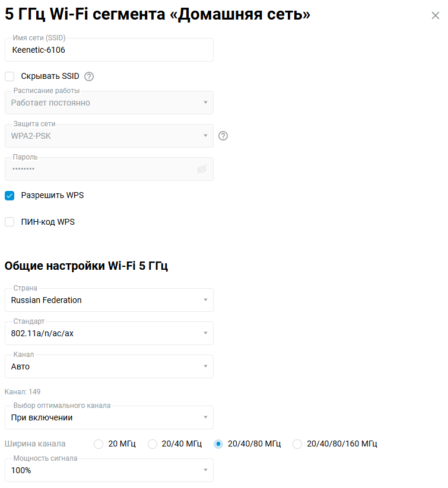This screenshot has width=448, height=488.
Task: Open the Страна dropdown
Action: tap(109, 300)
